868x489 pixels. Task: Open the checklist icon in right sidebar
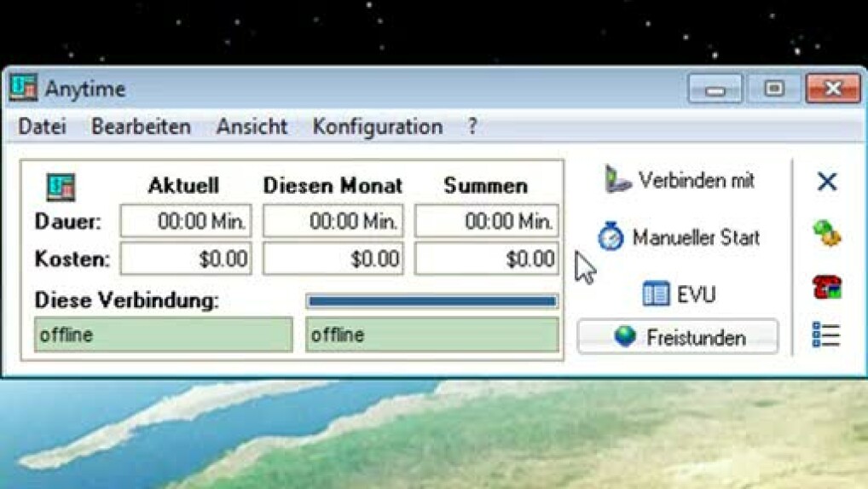[826, 335]
